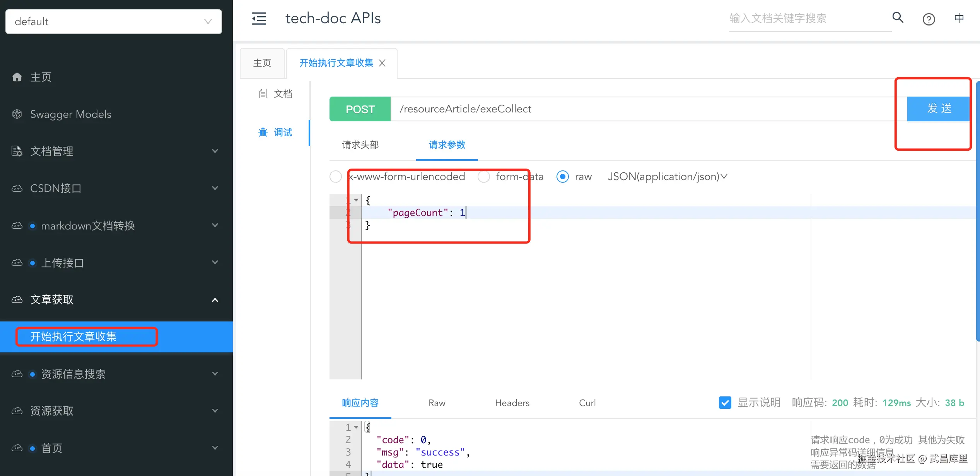Click the debug bug icon for 调试
The image size is (980, 476).
point(263,133)
